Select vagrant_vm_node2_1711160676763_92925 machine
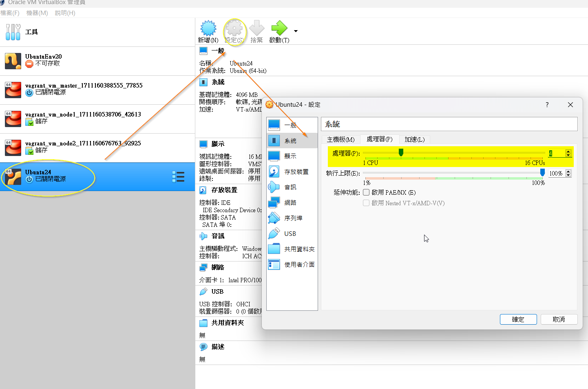 [x=97, y=148]
